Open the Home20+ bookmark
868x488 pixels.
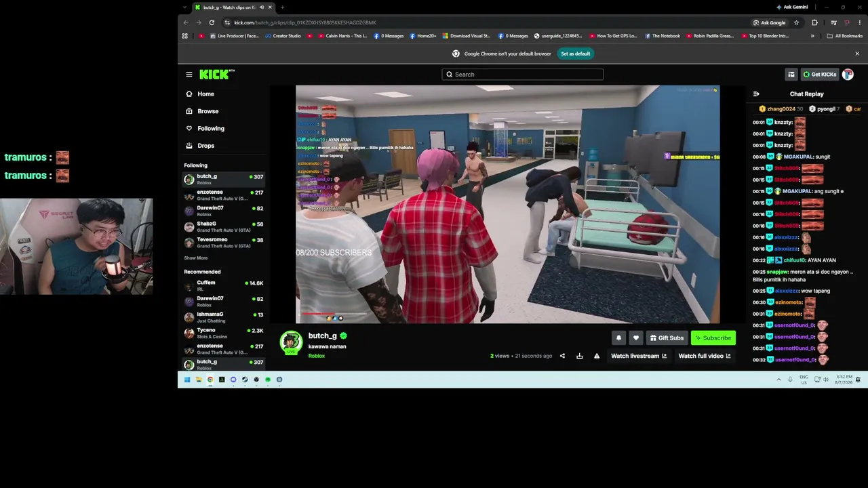click(x=422, y=36)
